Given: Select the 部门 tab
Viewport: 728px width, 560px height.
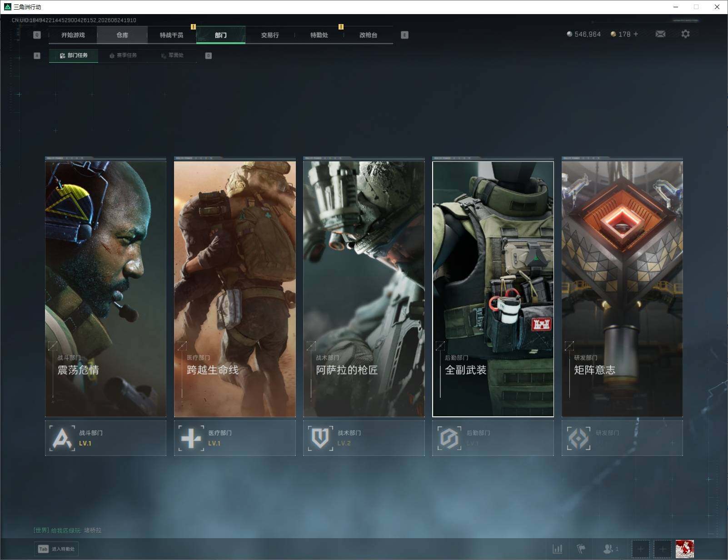Looking at the screenshot, I should point(221,35).
